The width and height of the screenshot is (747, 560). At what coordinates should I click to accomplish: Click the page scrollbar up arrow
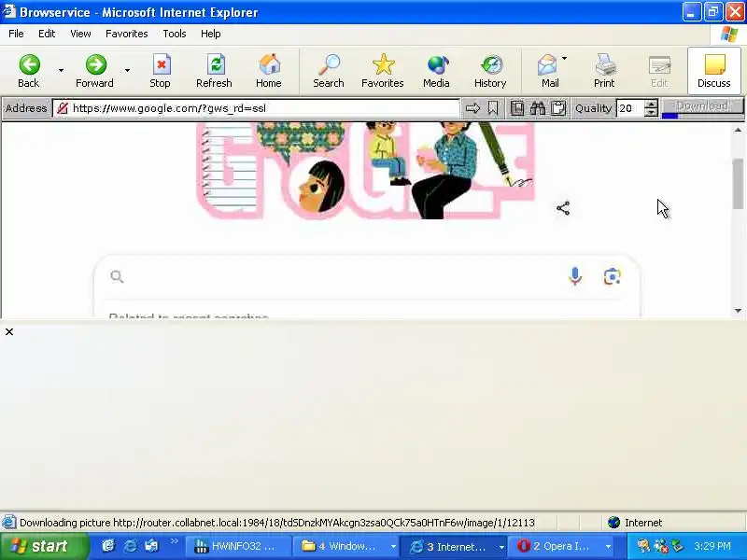coord(739,130)
